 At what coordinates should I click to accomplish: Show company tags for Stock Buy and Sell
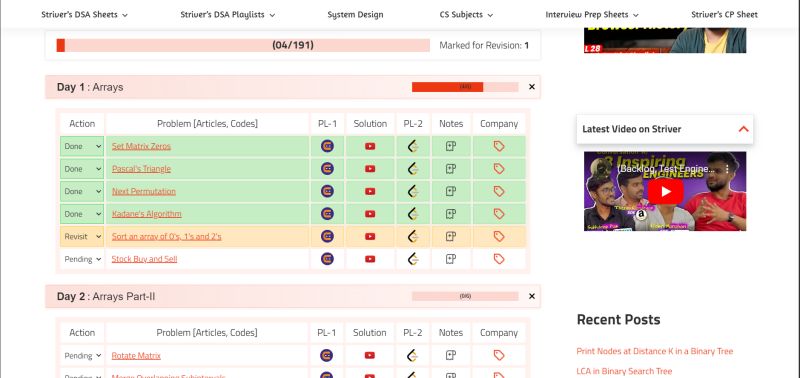(x=499, y=259)
